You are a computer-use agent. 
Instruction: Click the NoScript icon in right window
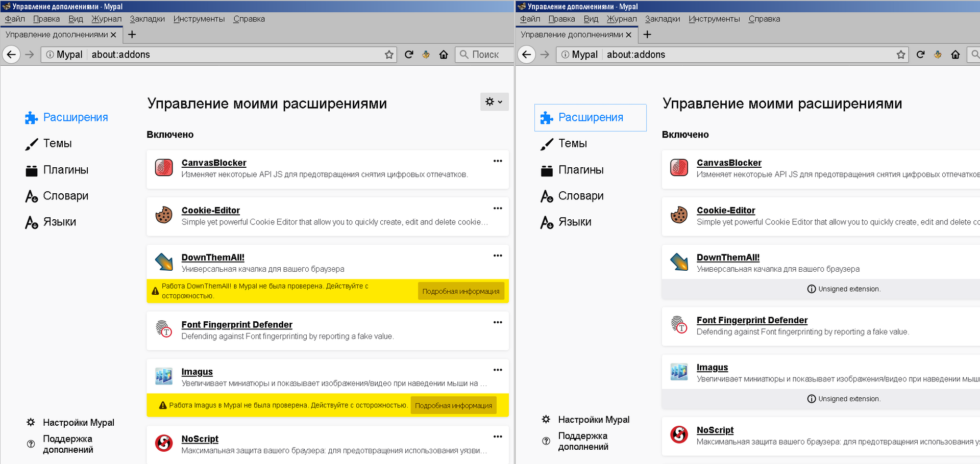point(679,434)
